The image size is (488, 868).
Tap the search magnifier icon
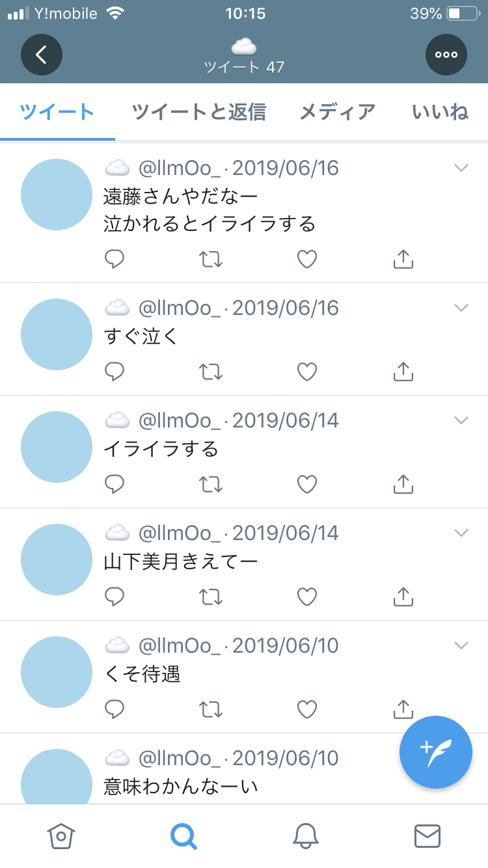coord(183,835)
